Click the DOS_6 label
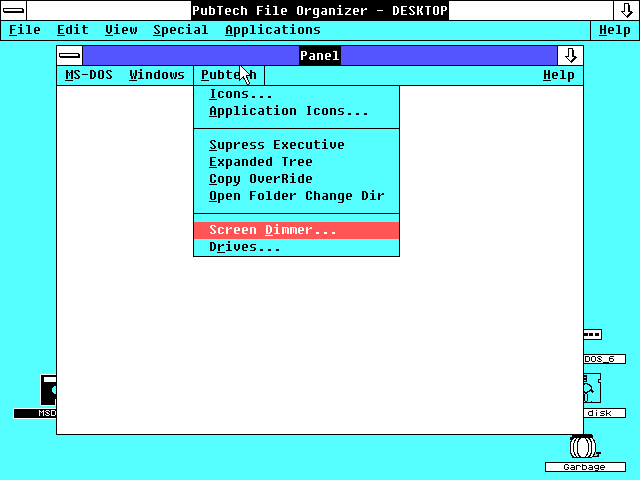This screenshot has width=640, height=480. [x=604, y=359]
